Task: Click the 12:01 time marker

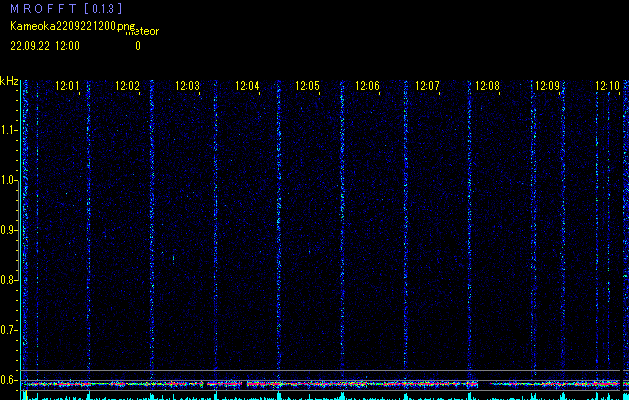Action: click(67, 86)
